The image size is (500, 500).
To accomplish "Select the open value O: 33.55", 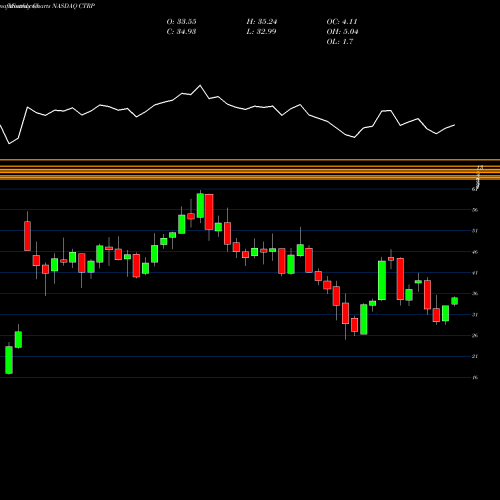I will pyautogui.click(x=181, y=22).
